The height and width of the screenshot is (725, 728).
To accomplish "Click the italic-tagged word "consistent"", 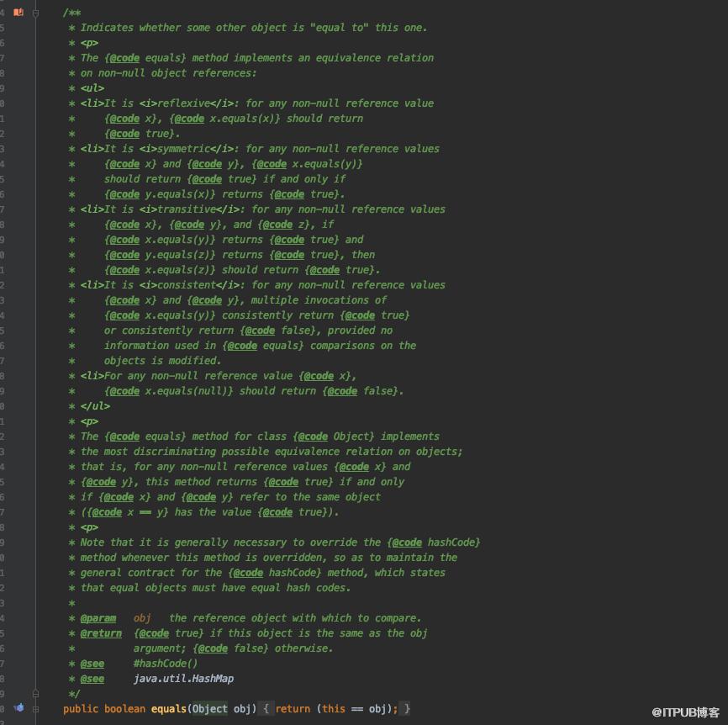I will click(186, 285).
